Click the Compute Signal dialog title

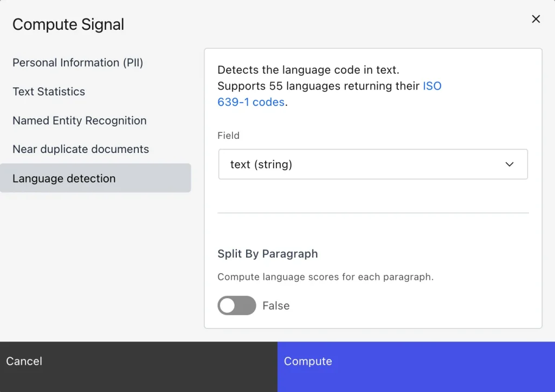coord(68,24)
